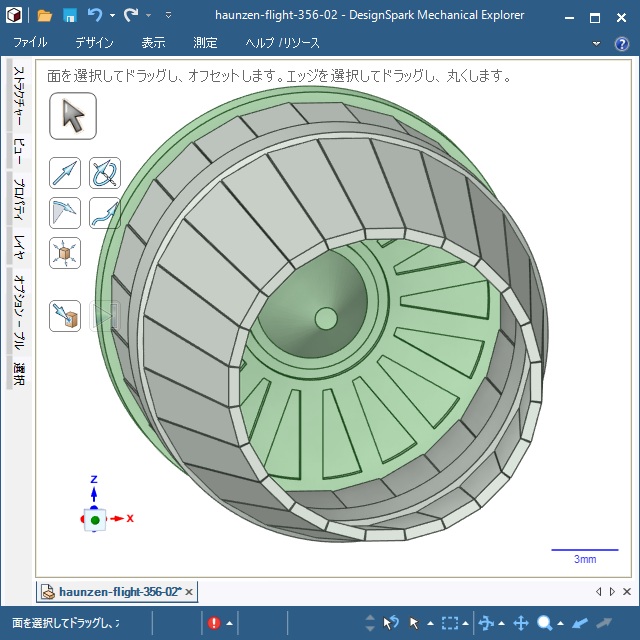
Task: Expand the redo history dropdown arrow
Action: (148, 16)
